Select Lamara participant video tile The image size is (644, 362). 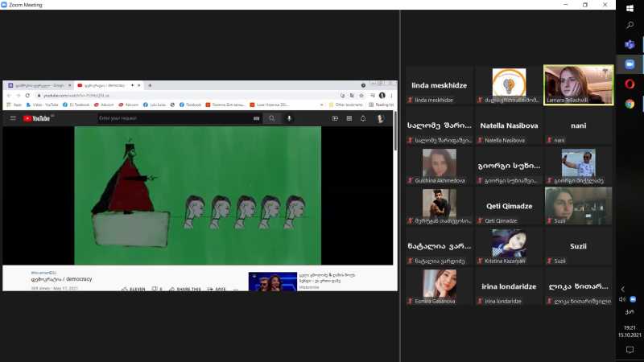tap(578, 85)
